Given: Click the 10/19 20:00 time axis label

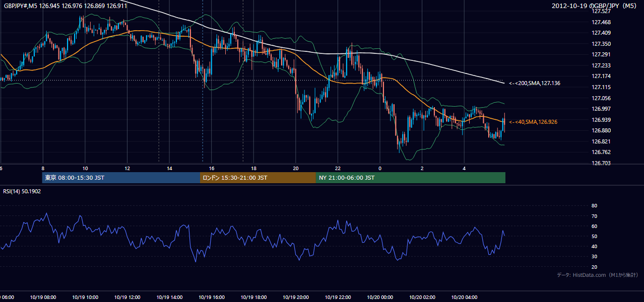Looking at the screenshot, I should tap(296, 297).
